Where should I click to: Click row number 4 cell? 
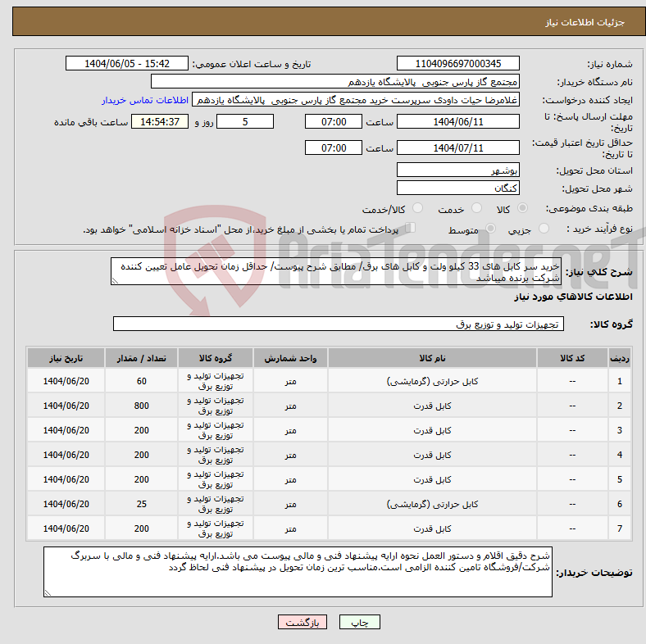tap(619, 455)
